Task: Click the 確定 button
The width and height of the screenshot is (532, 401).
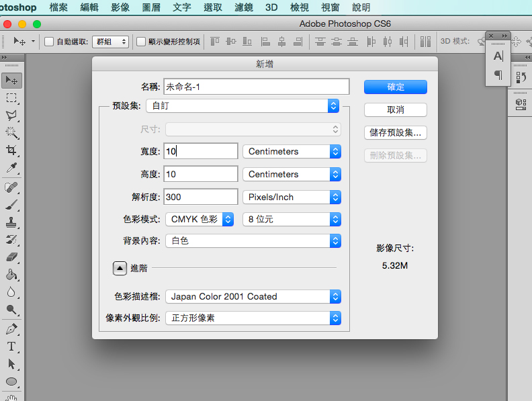Action: point(396,87)
